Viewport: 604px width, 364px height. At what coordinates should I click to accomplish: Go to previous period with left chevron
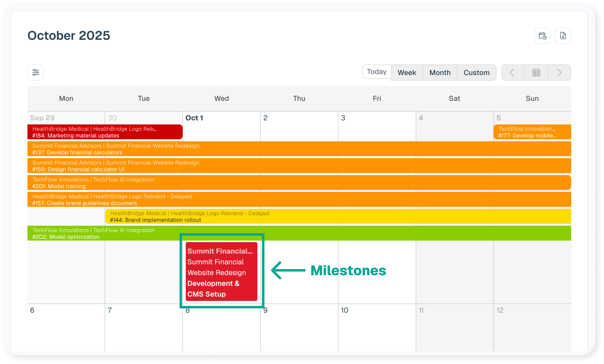513,73
